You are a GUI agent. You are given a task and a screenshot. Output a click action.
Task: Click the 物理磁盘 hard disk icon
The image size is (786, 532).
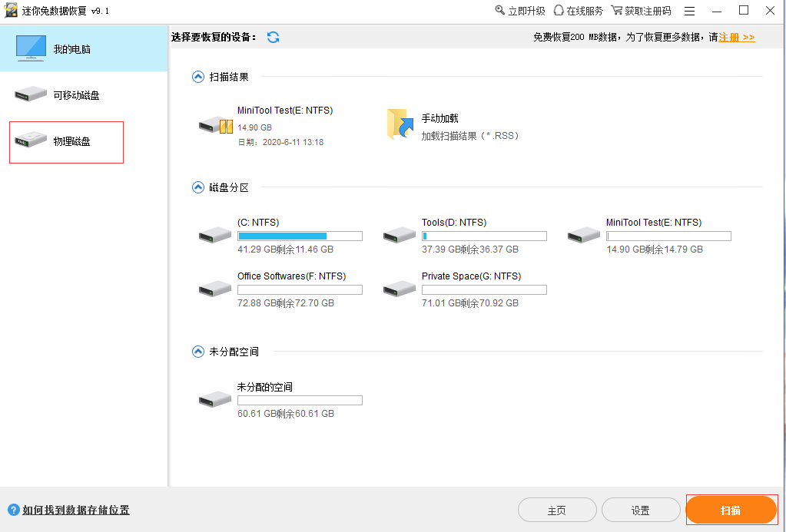(31, 140)
